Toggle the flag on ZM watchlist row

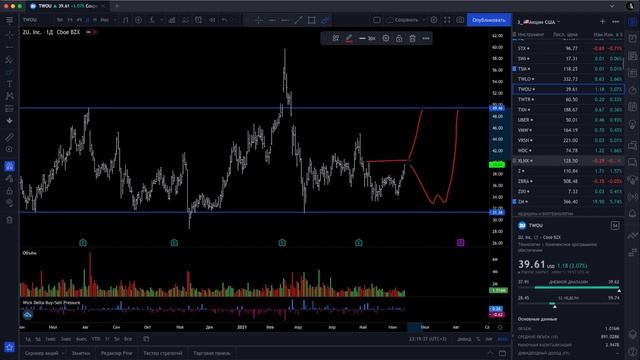click(514, 202)
